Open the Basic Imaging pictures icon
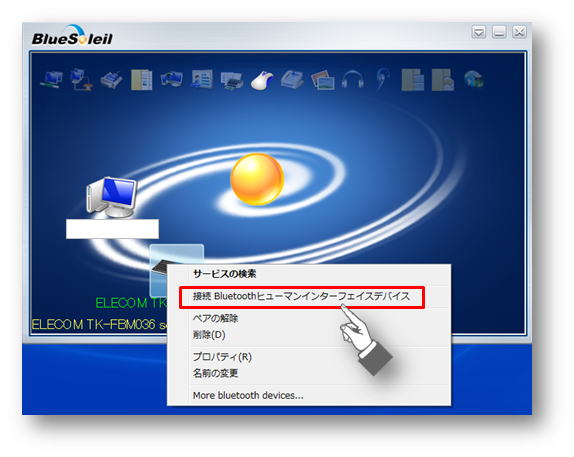The width and height of the screenshot is (574, 457). click(x=323, y=80)
